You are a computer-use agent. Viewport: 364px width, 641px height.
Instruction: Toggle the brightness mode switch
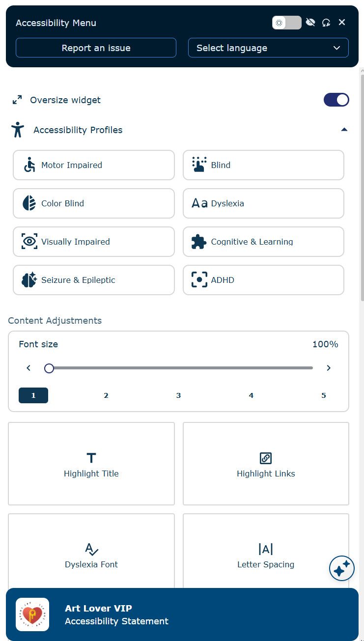(286, 22)
